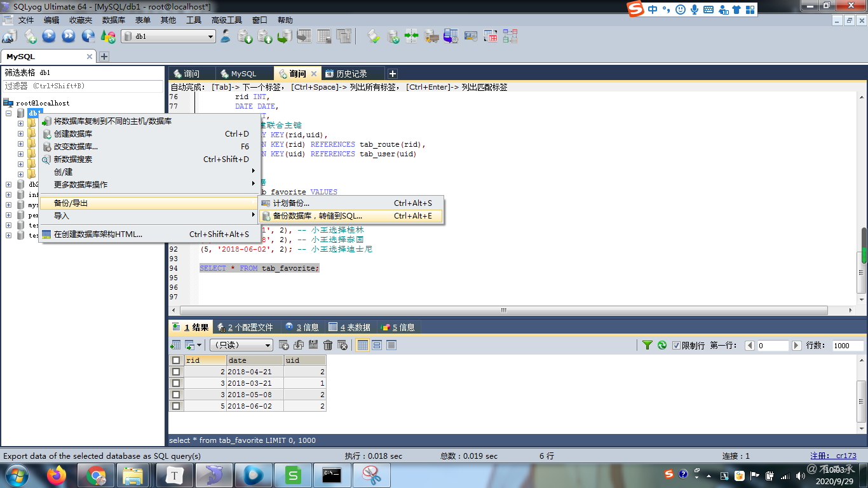Viewport: 868px width, 488px height.
Task: Check the row checkbox for date 2018-05-08
Action: click(176, 395)
